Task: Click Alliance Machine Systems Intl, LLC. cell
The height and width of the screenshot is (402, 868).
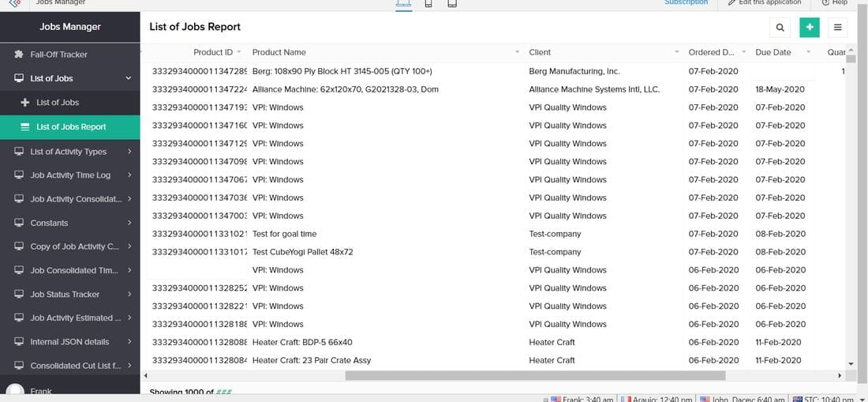Action: coord(594,89)
